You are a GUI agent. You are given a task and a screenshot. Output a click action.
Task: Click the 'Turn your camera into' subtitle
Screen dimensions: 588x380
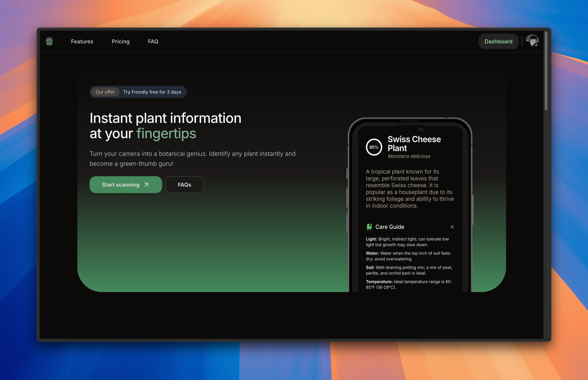pos(193,159)
